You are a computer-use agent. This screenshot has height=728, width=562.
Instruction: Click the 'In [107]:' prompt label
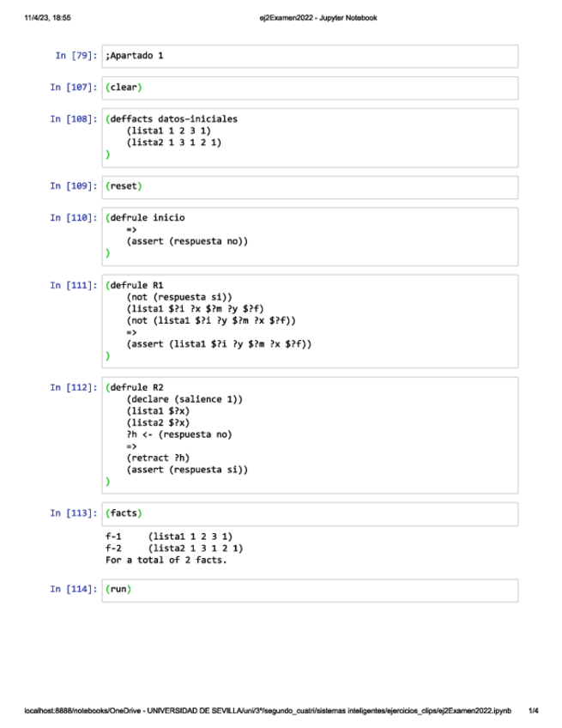click(x=74, y=88)
